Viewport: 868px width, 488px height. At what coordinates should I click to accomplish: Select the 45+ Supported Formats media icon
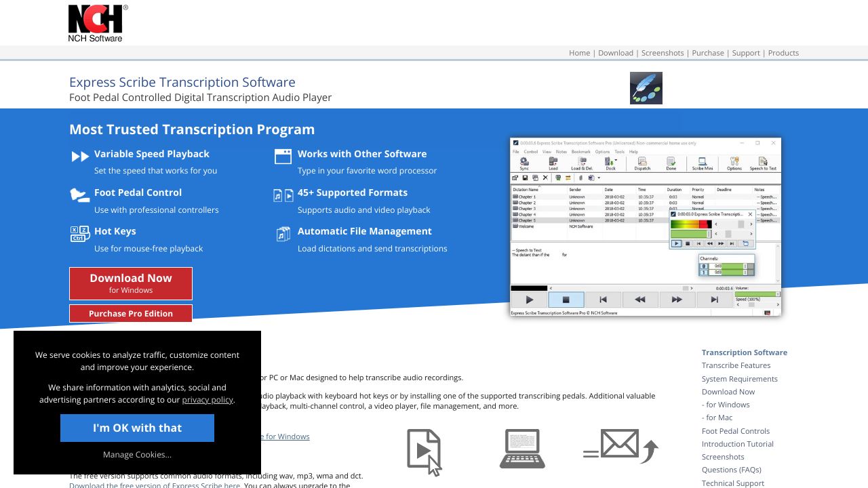tap(283, 195)
